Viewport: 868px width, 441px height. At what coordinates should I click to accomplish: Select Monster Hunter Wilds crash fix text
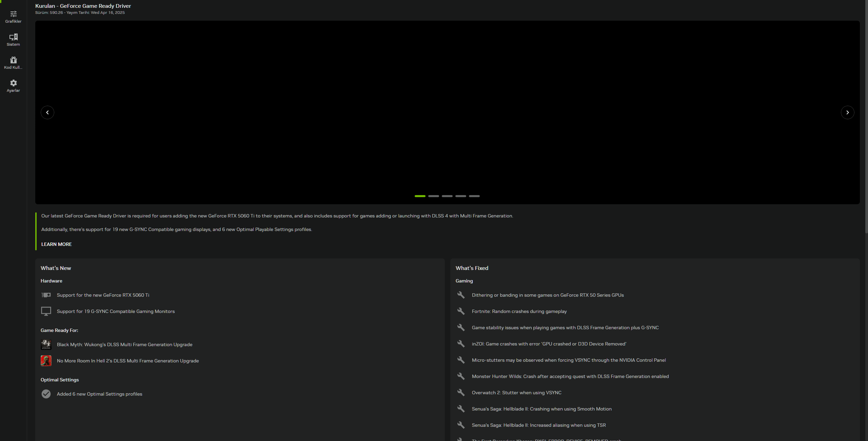click(x=570, y=376)
